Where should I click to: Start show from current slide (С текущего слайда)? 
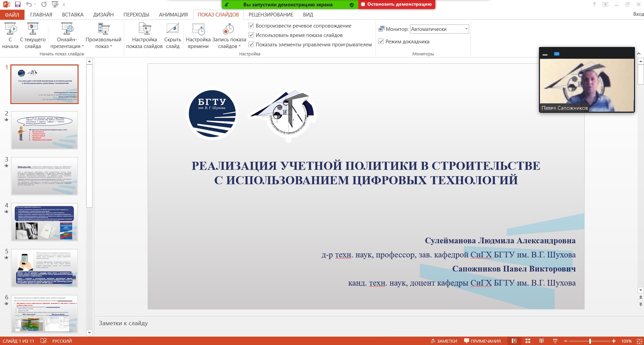pyautogui.click(x=33, y=36)
